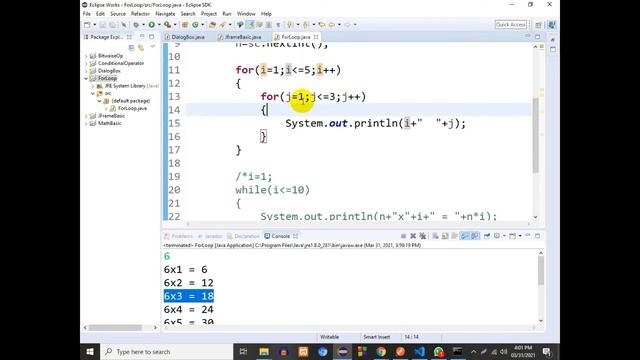Click the Pin Console icon

tap(487, 236)
